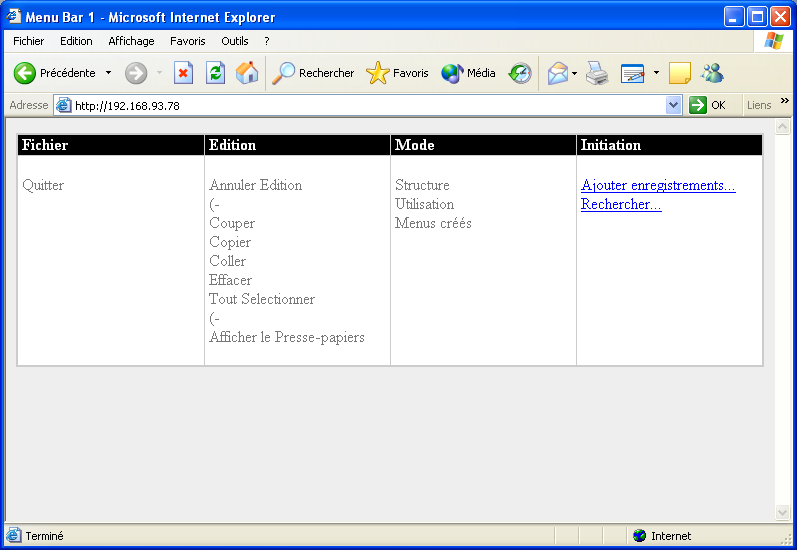Click the History clock icon
Image resolution: width=797 pixels, height=550 pixels.
520,73
